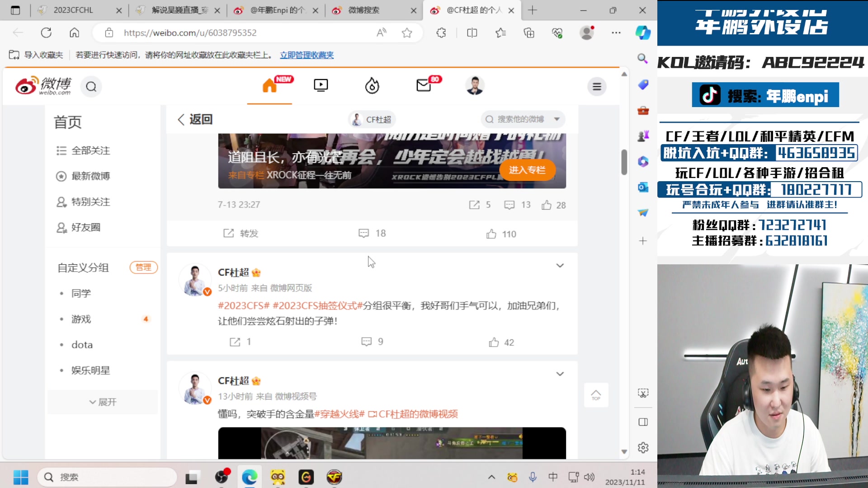Play the video thumbnail in bottom post

pyautogui.click(x=392, y=443)
